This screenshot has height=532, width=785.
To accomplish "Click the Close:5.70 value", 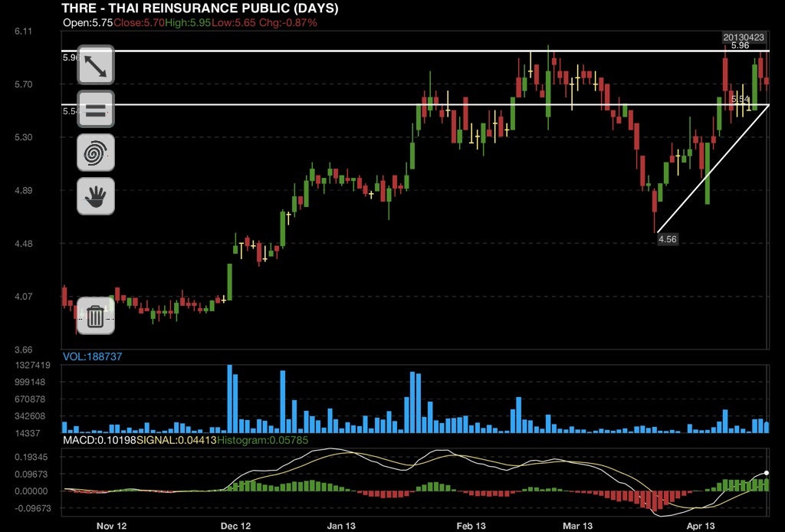I will pos(140,22).
